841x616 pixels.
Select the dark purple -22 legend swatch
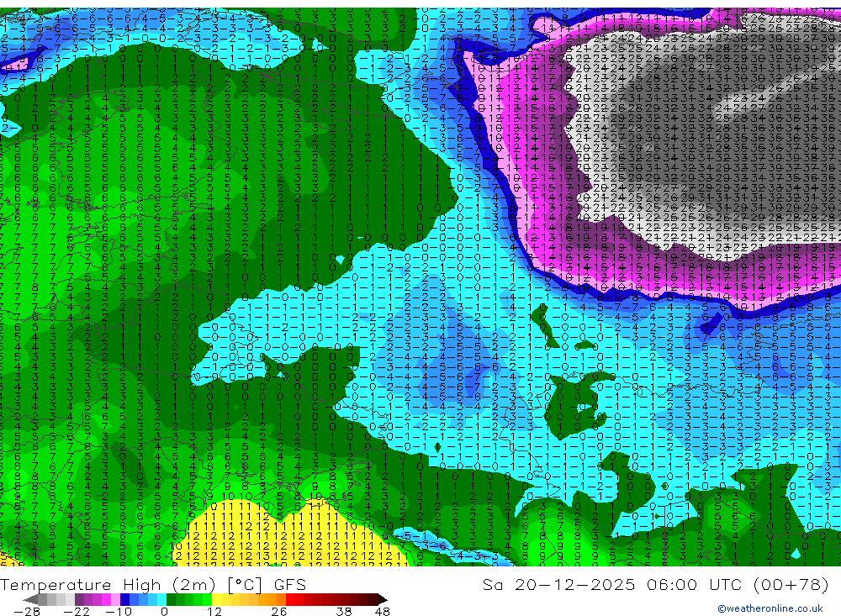tap(79, 599)
